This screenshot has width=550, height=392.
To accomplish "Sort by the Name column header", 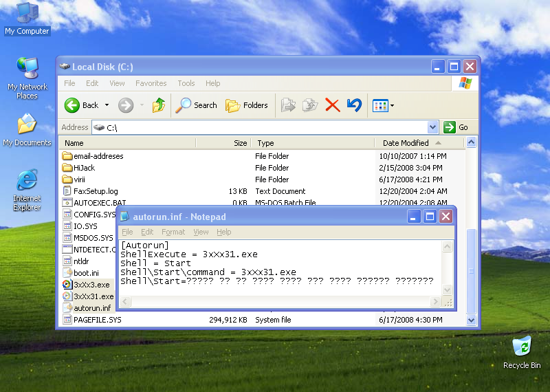I will (127, 143).
